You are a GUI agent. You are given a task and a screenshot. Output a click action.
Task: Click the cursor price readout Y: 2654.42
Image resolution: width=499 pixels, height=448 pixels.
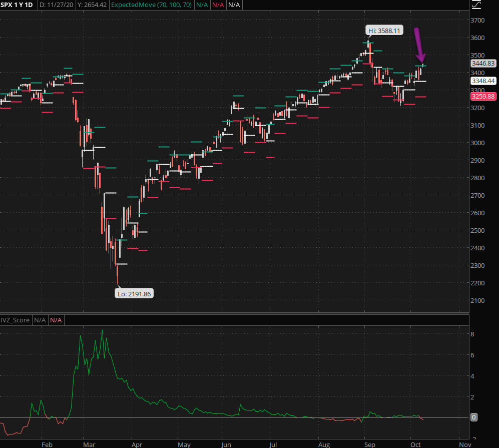coord(92,5)
